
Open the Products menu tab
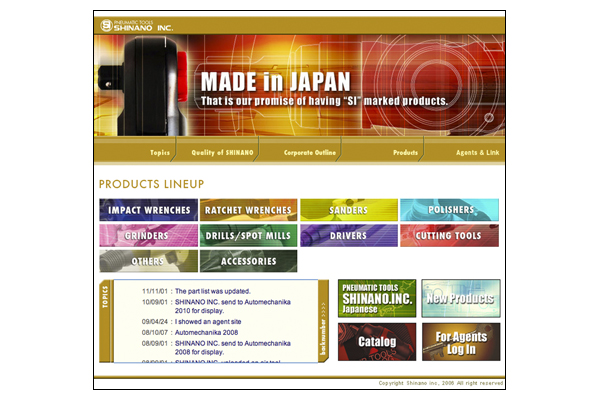tap(405, 152)
